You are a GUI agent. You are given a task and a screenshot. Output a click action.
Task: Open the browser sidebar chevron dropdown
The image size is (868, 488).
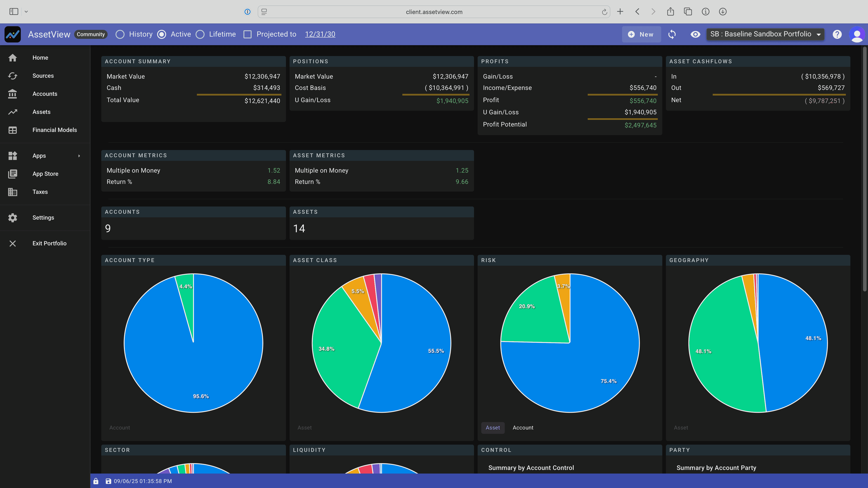pyautogui.click(x=26, y=12)
